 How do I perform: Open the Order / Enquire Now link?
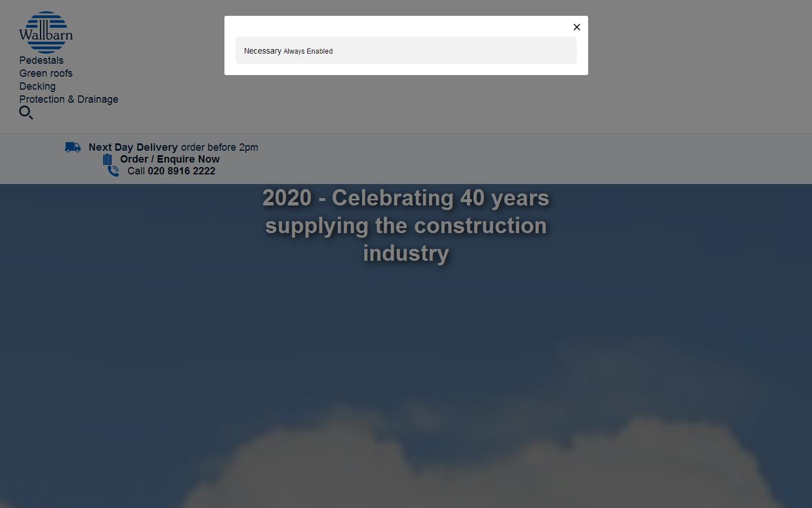pos(170,159)
